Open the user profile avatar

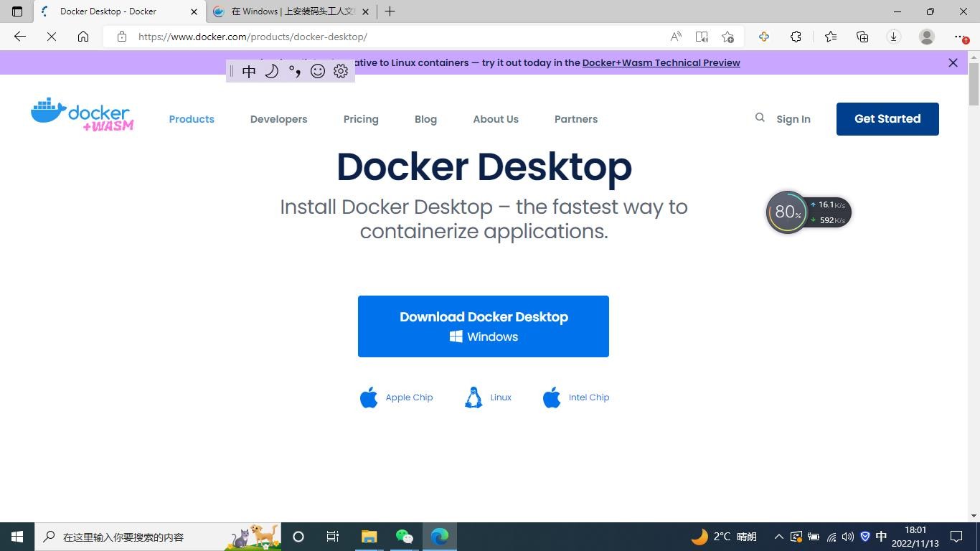(927, 37)
